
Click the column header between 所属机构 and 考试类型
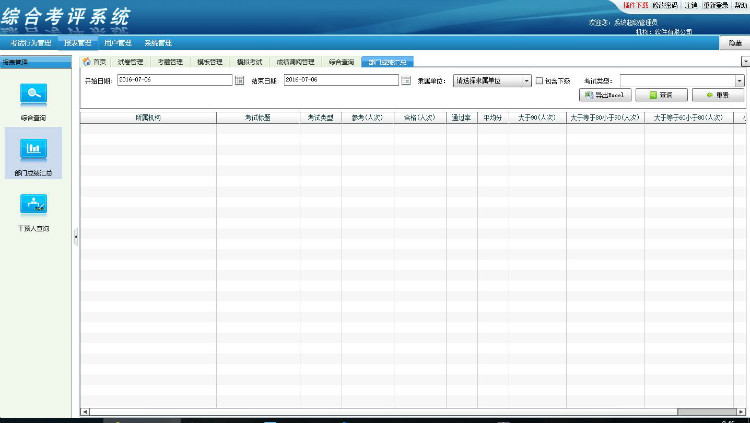258,118
